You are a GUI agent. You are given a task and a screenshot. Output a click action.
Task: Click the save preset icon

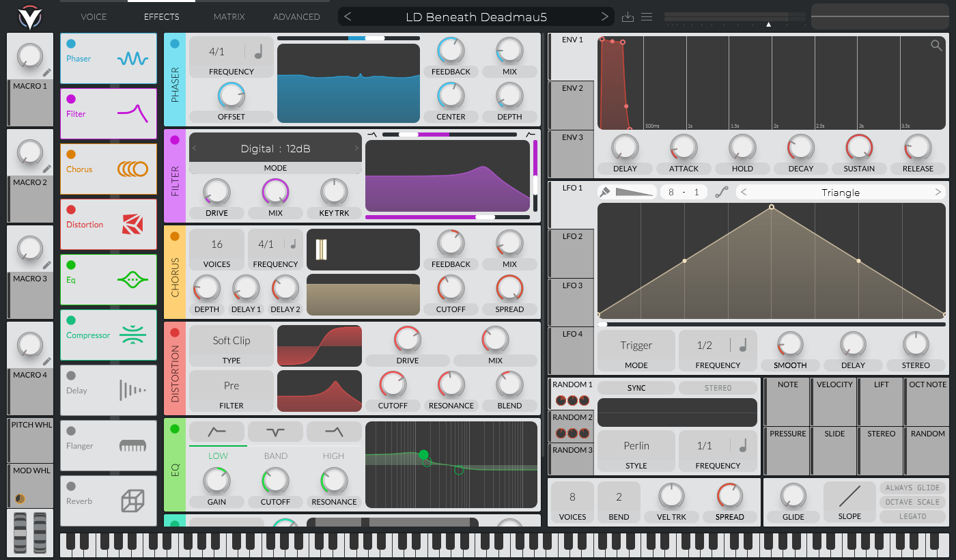(x=629, y=16)
